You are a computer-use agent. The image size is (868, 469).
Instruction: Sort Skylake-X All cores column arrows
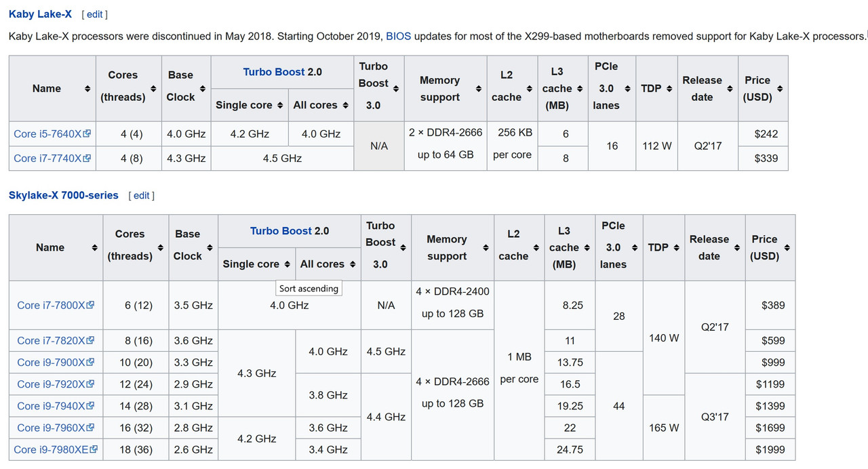click(x=353, y=264)
